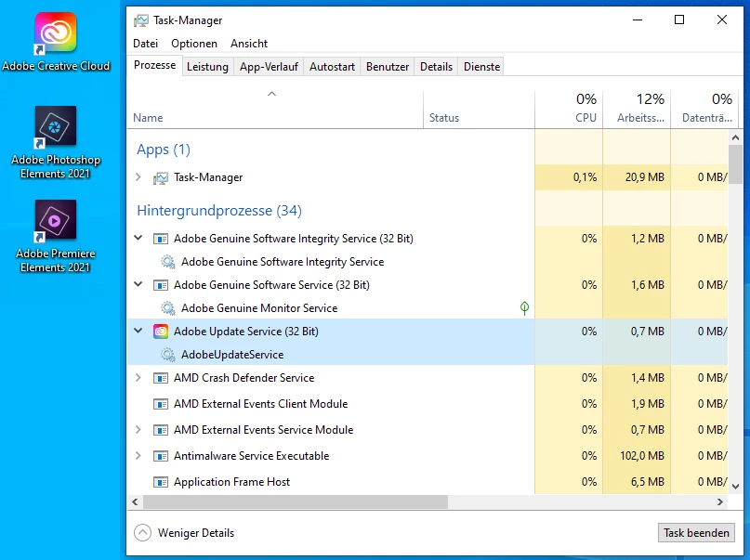Switch to the Details tab

(x=436, y=67)
